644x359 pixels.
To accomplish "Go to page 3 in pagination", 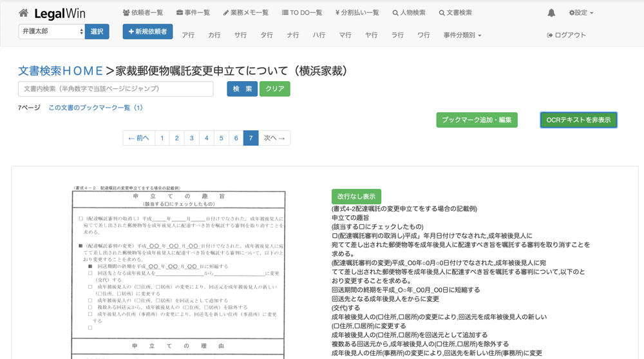I will click(x=191, y=138).
